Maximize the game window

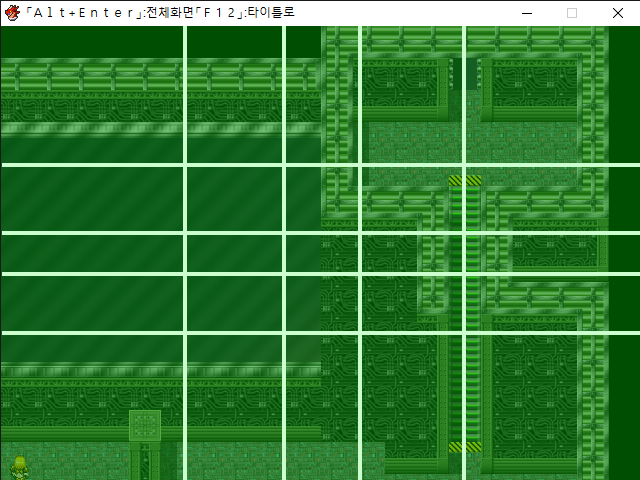[572, 13]
